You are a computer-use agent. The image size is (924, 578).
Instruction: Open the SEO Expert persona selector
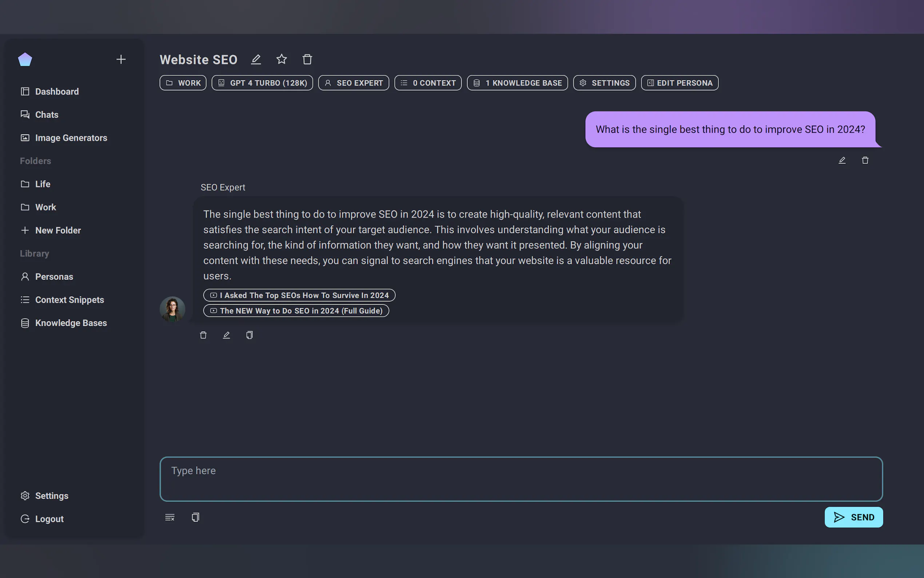coord(353,83)
